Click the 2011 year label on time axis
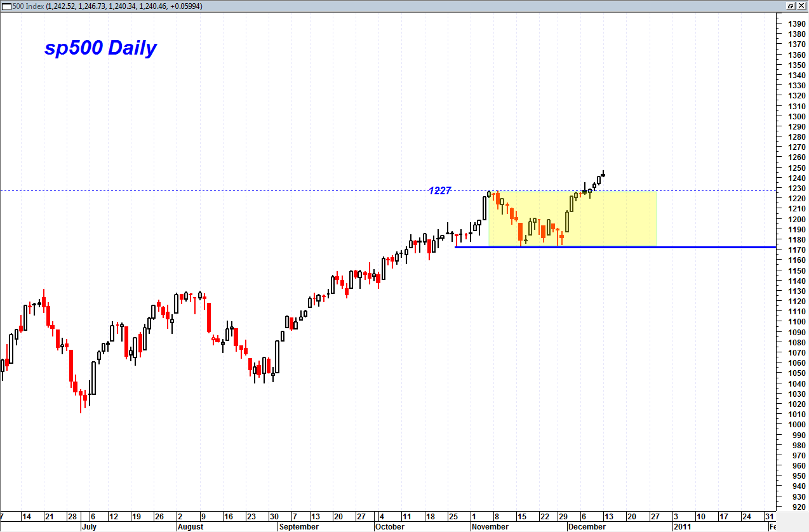Image resolution: width=809 pixels, height=532 pixels. (x=681, y=526)
